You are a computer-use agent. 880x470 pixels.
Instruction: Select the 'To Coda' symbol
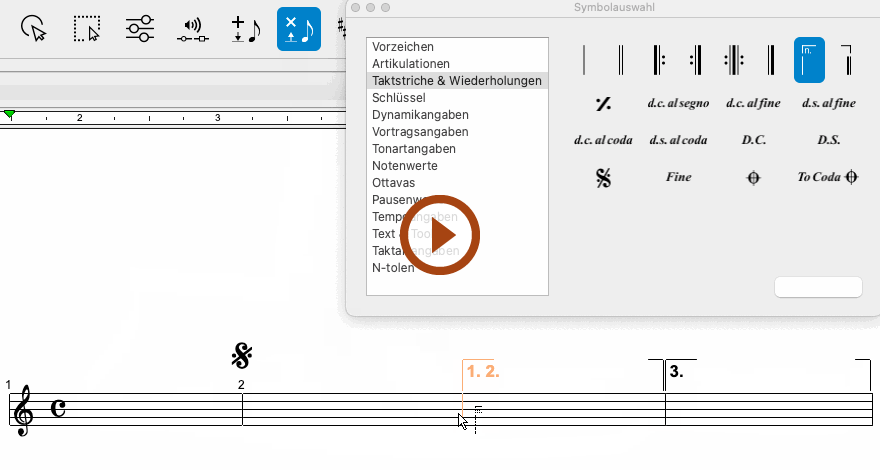[828, 177]
